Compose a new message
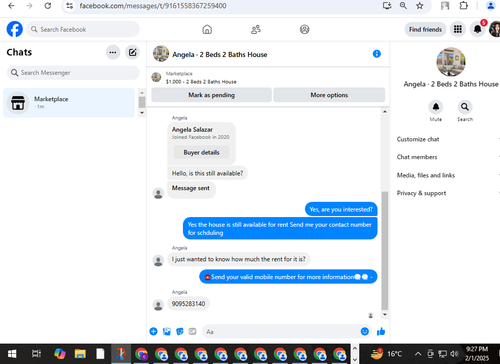500x364 pixels. click(x=132, y=52)
